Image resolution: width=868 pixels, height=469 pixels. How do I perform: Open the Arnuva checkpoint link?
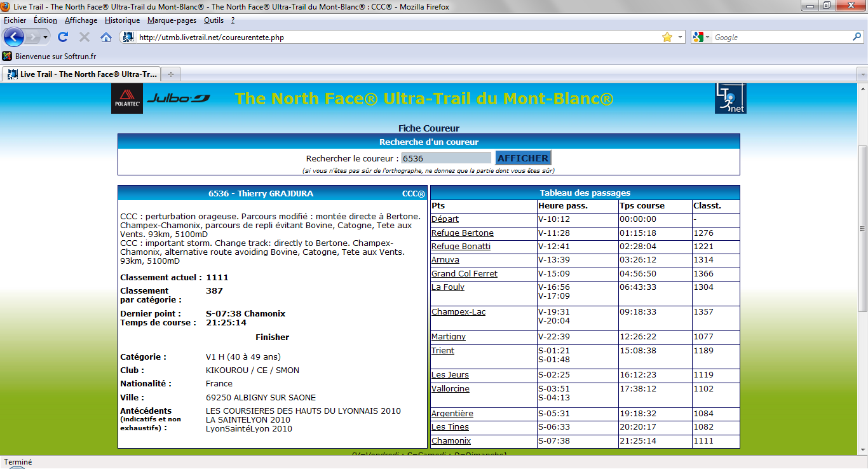[445, 260]
